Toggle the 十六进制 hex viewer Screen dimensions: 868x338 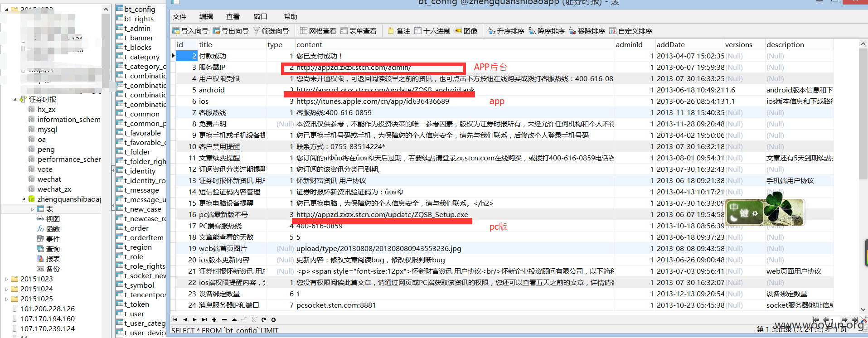point(432,31)
